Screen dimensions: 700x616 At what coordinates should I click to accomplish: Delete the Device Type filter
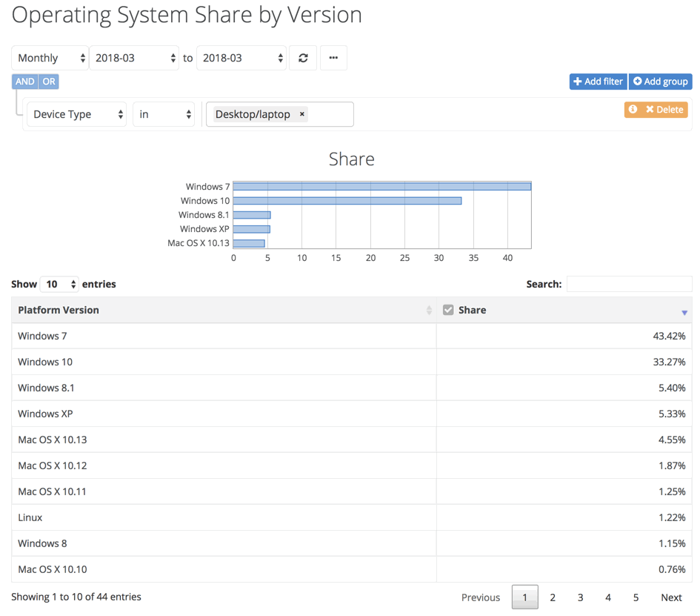click(664, 110)
